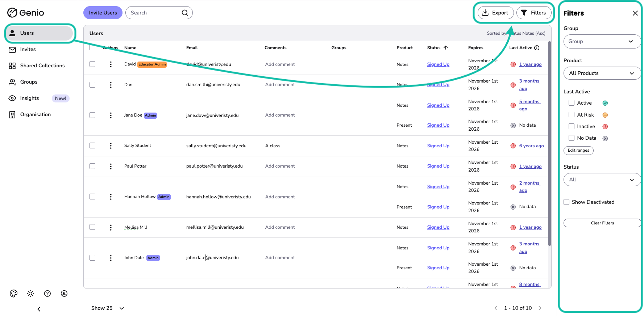Open the account profile icon
The image size is (644, 316).
click(64, 294)
